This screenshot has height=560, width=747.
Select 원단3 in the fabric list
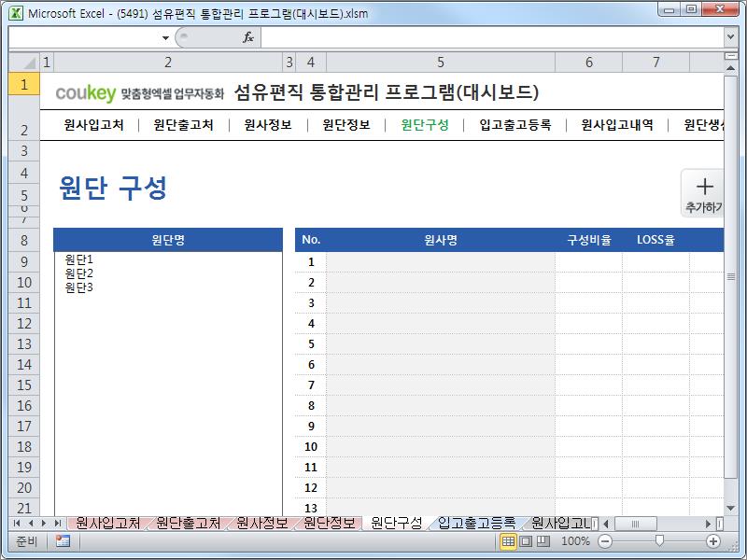click(79, 287)
